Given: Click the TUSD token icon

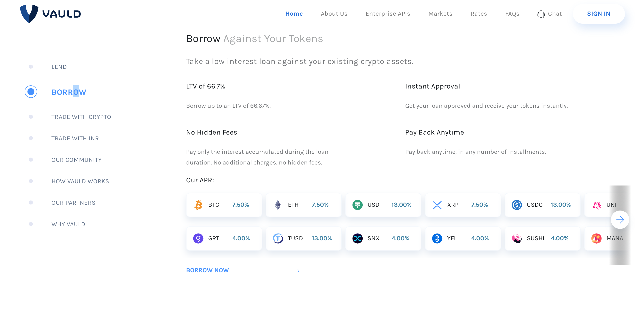Looking at the screenshot, I should pos(278,238).
